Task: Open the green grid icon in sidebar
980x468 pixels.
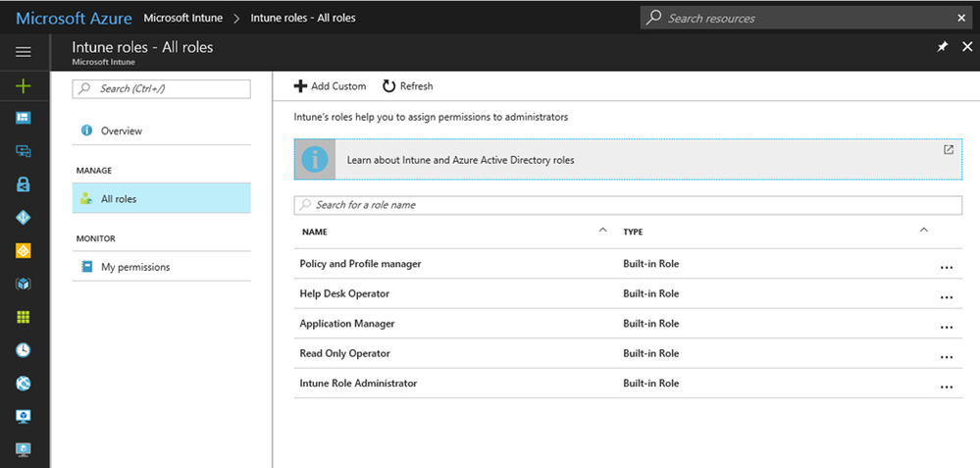Action: (24, 317)
